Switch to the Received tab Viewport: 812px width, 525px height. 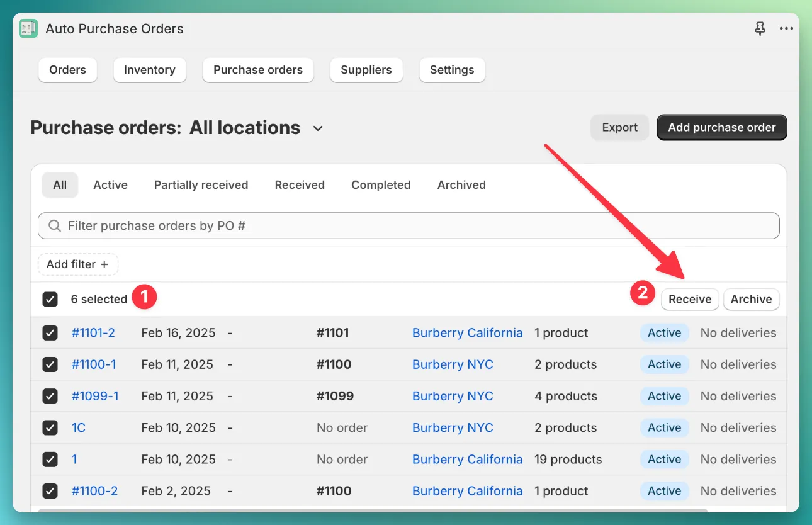(300, 185)
